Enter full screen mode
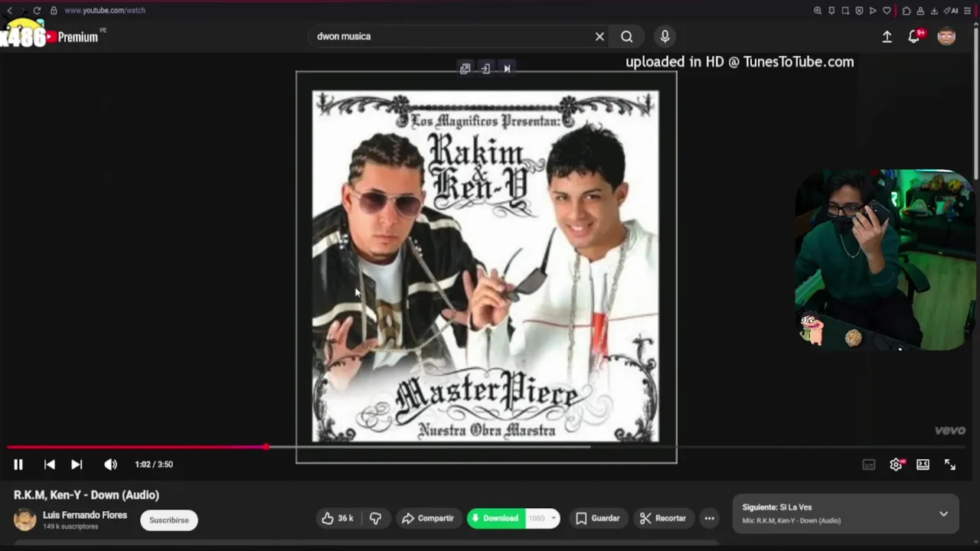Screen dimensions: 980x551 tap(950, 465)
